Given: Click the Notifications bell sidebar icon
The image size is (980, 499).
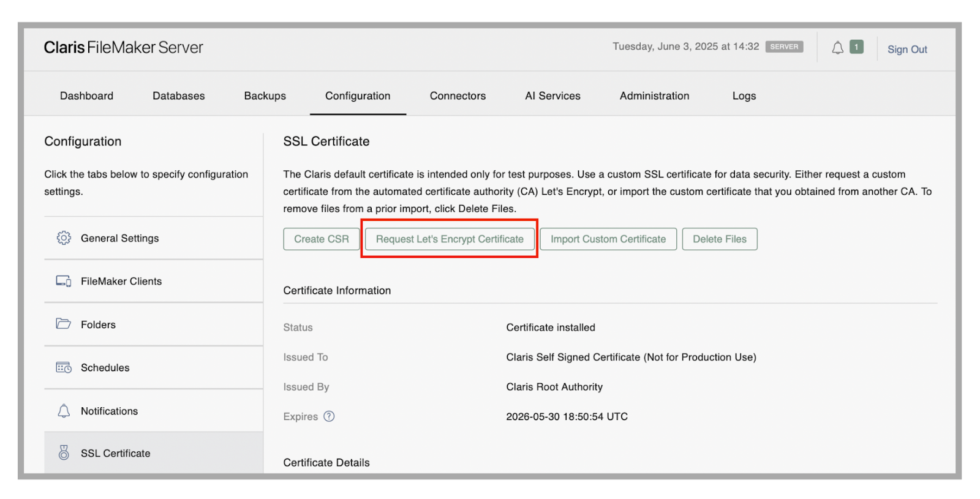Looking at the screenshot, I should [x=64, y=411].
